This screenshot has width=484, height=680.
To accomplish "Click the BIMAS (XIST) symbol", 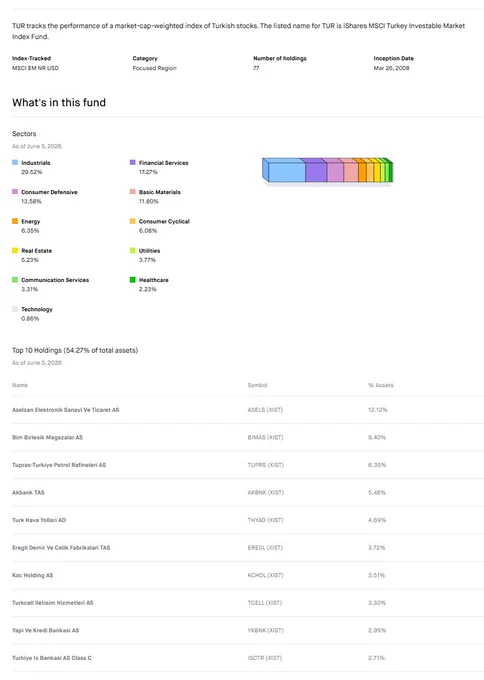I will pyautogui.click(x=265, y=438).
